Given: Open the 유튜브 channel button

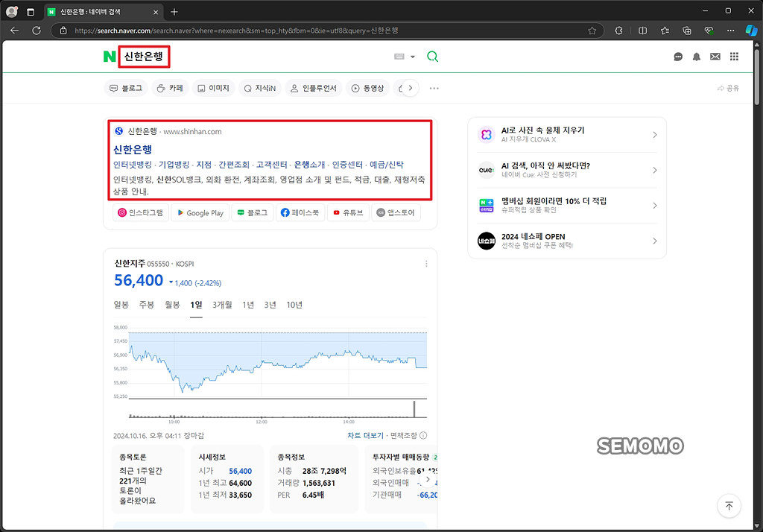Looking at the screenshot, I should (x=348, y=212).
